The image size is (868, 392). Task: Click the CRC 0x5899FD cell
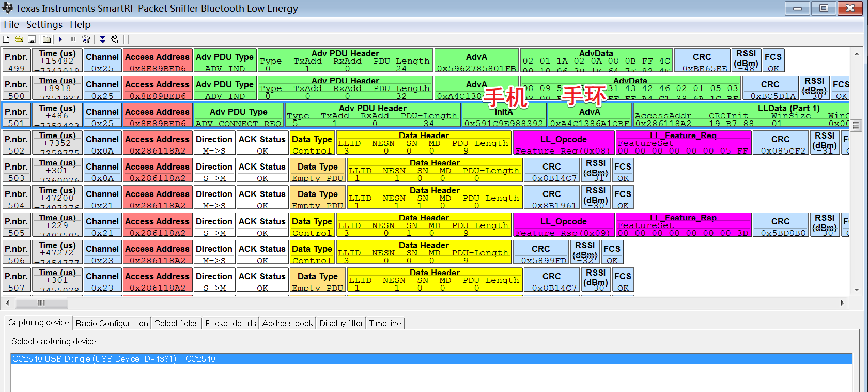[x=541, y=252]
